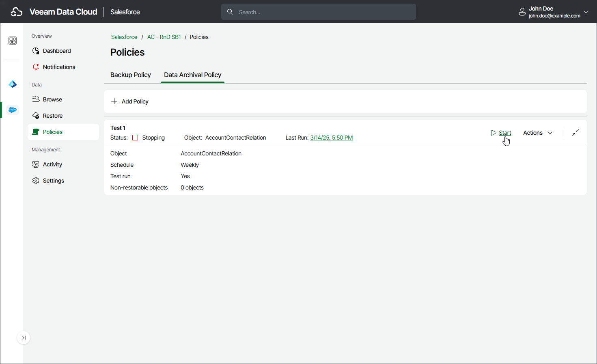Screen dimensions: 597x364
Task: Click the Salesforce breadcrumb link
Action: (124, 37)
